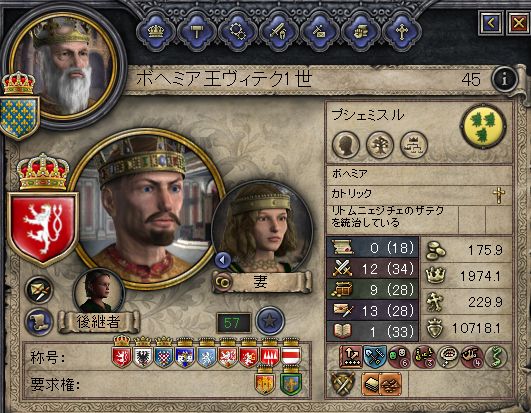Go back with the yellow arrow button
531x413 pixels.
pos(491,23)
